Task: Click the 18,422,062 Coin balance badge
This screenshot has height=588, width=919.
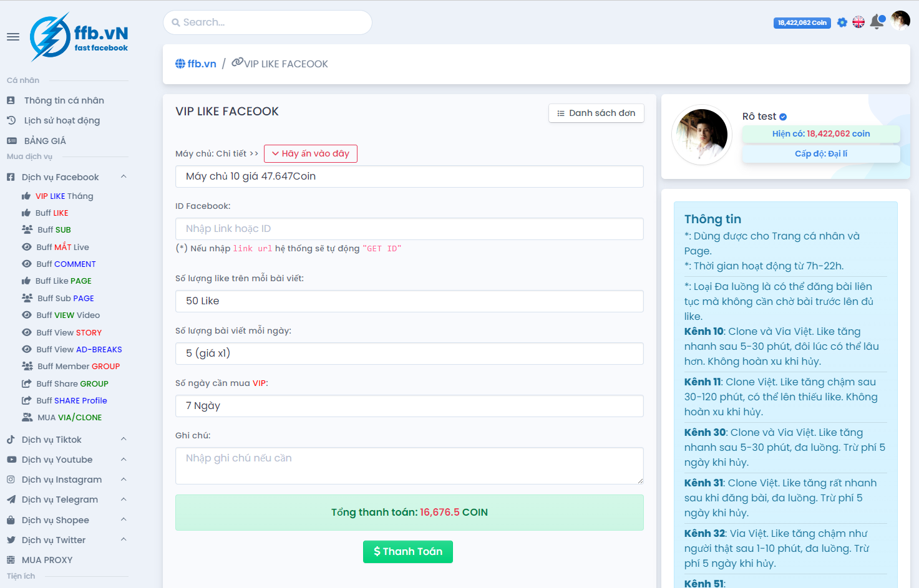Action: click(x=802, y=23)
